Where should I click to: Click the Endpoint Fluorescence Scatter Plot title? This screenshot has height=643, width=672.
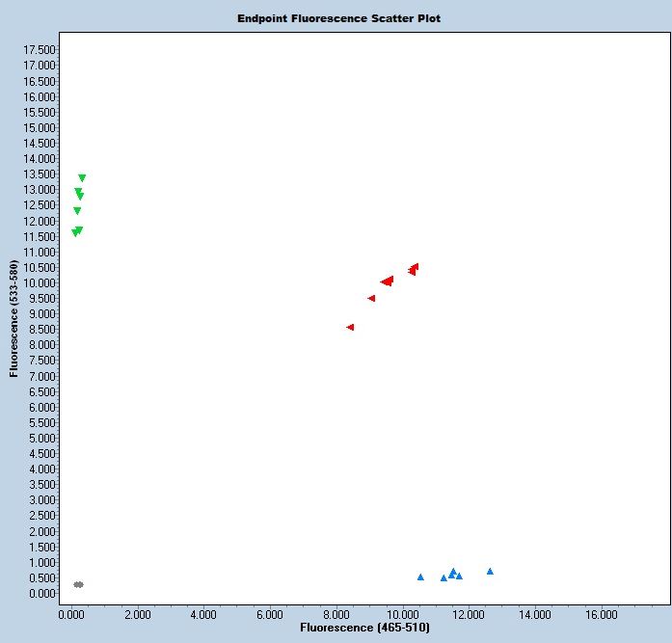point(338,18)
